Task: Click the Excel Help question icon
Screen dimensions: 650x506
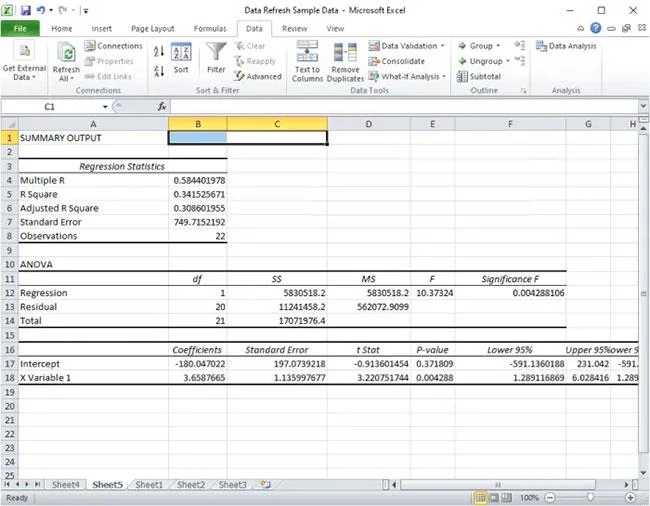Action: [x=596, y=28]
